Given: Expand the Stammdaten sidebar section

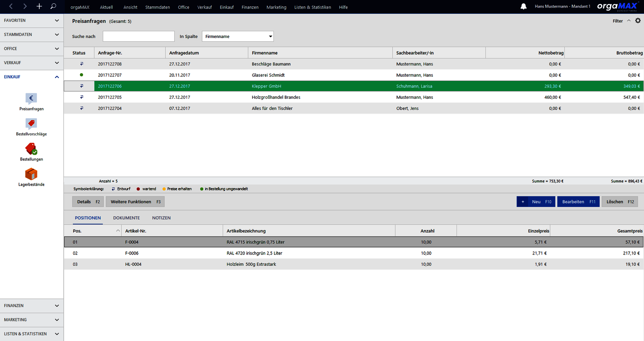Looking at the screenshot, I should pyautogui.click(x=32, y=35).
